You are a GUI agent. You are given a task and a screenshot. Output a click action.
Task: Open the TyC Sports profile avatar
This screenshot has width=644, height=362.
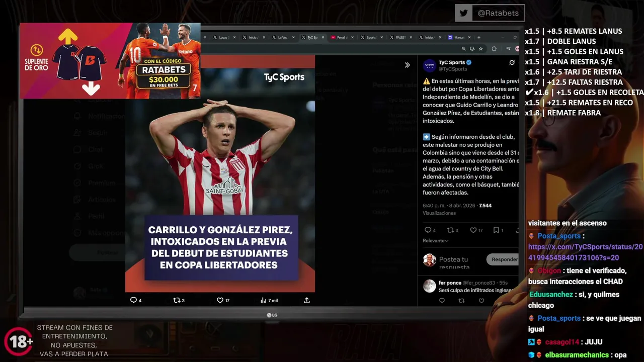click(x=429, y=65)
